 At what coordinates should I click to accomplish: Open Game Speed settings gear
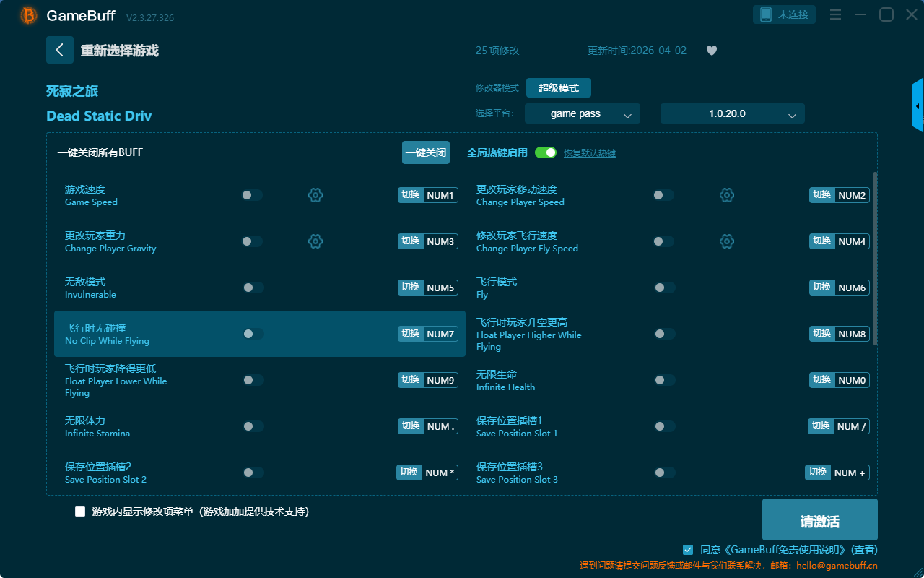[x=315, y=195]
